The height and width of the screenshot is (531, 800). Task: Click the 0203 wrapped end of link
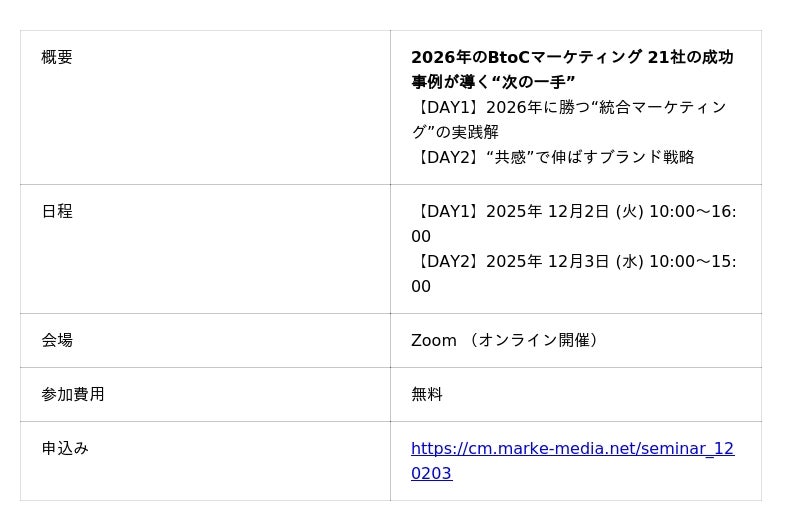[431, 474]
